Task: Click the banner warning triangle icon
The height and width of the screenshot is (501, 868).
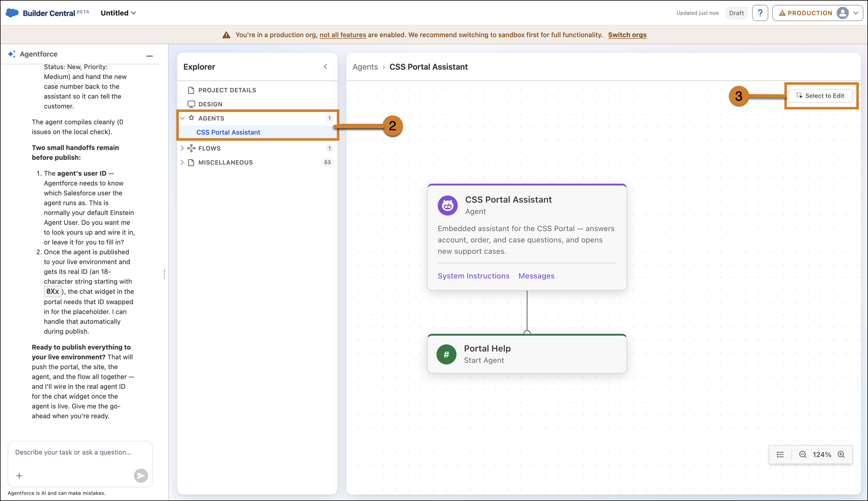Action: [226, 35]
